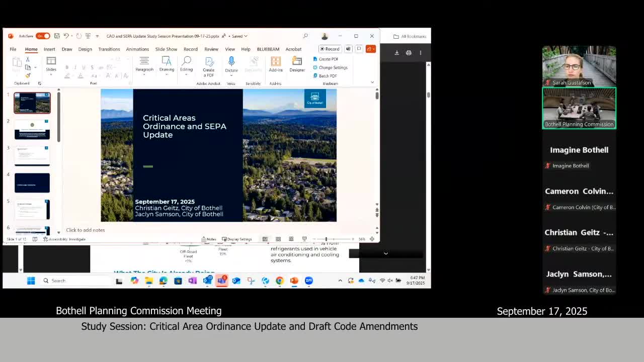Click the Record button
The image size is (644, 362).
(x=330, y=49)
